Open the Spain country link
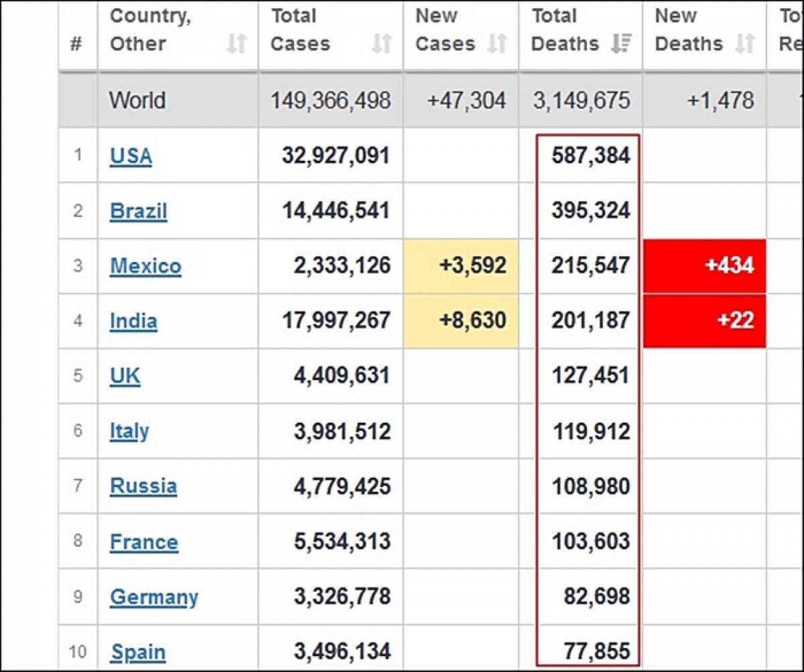This screenshot has height=672, width=804. point(138,652)
